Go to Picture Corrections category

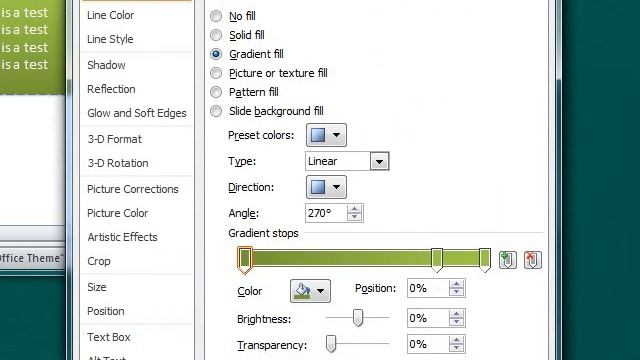pyautogui.click(x=133, y=189)
